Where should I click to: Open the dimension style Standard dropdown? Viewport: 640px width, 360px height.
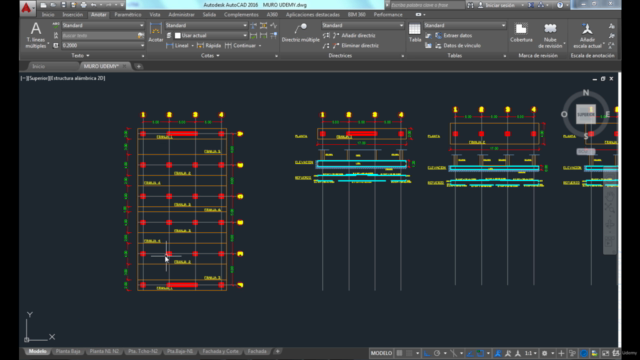[x=206, y=25]
